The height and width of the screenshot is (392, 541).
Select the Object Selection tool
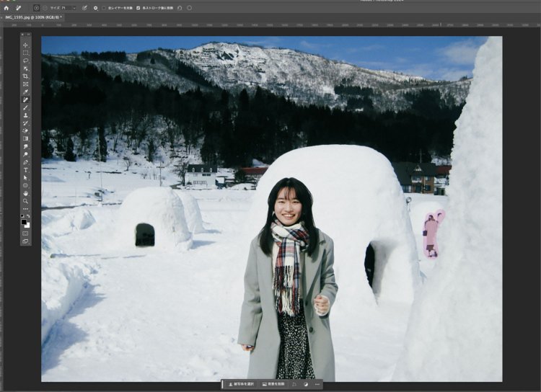[25, 68]
